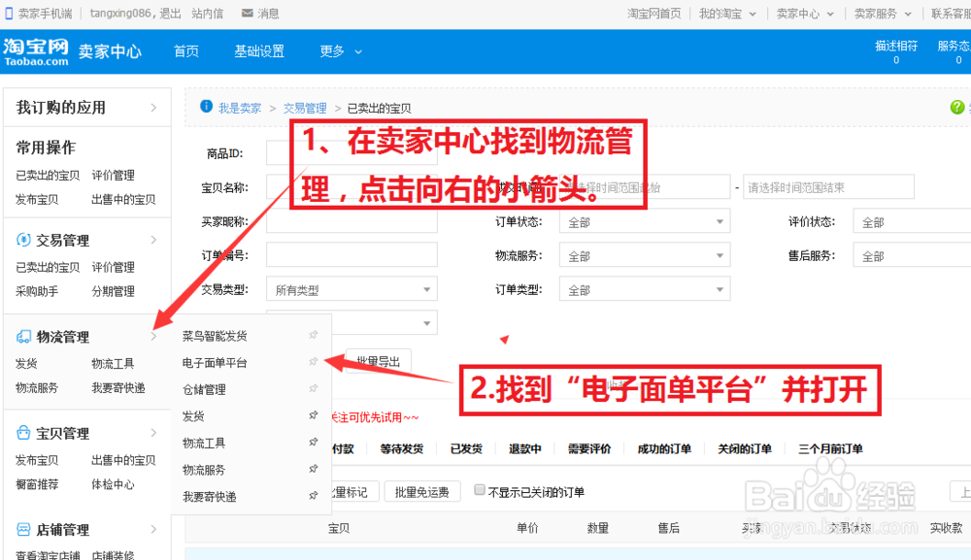Open 淘宝网首页 link
The image size is (971, 560).
point(653,13)
